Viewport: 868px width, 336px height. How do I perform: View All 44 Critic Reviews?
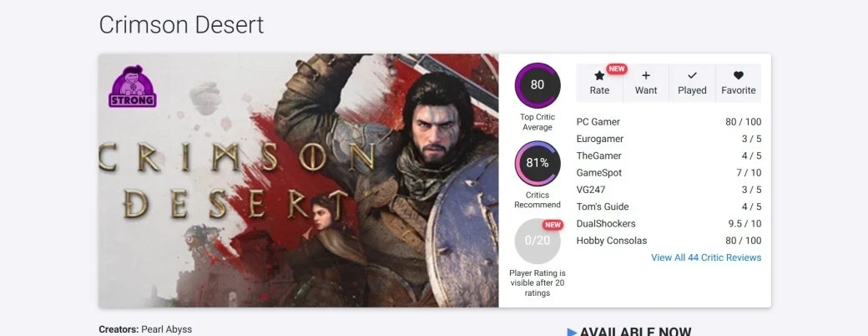[706, 257]
